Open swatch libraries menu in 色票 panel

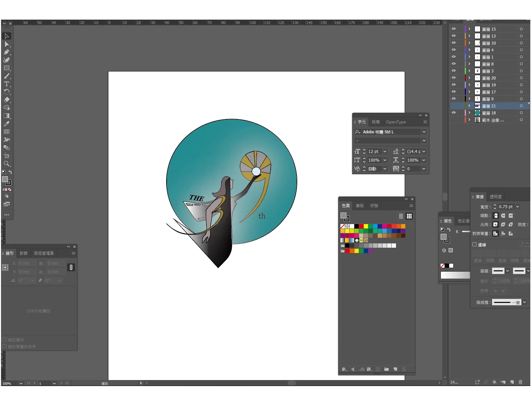(x=344, y=369)
